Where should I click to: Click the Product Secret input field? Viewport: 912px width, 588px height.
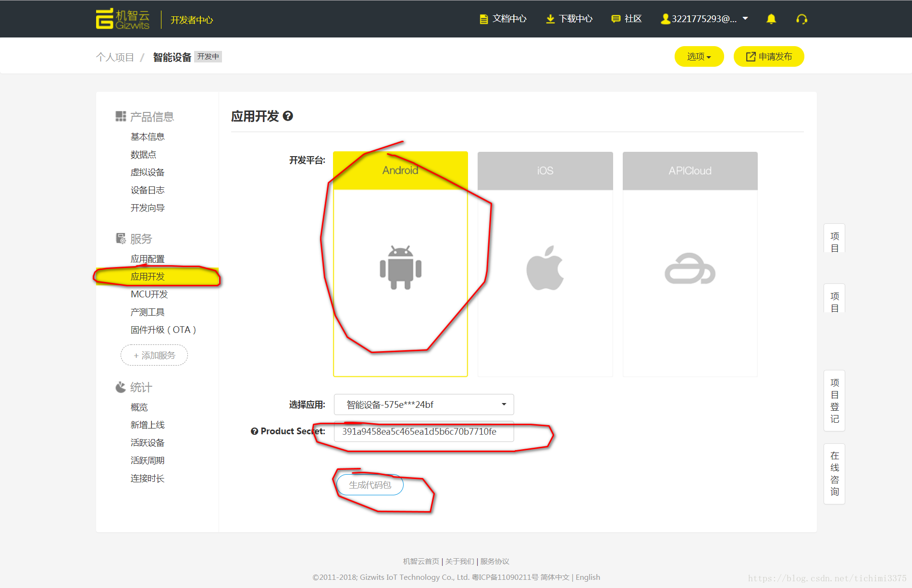click(x=424, y=431)
